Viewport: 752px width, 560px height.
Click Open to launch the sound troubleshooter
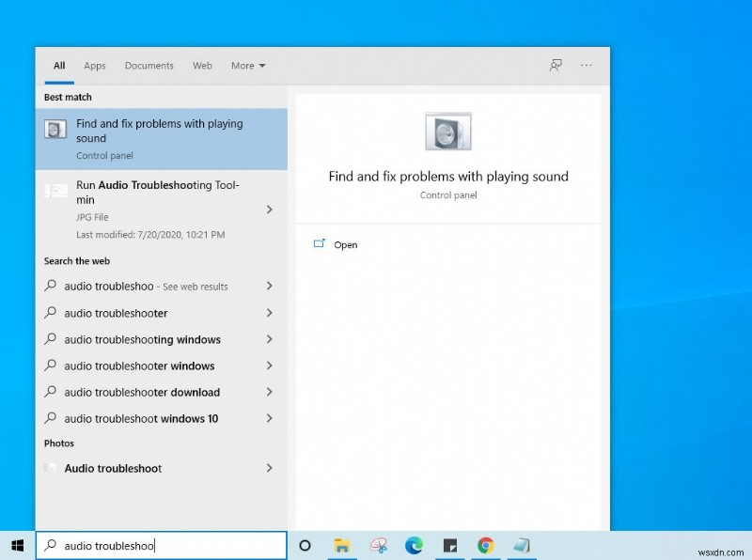coord(345,244)
